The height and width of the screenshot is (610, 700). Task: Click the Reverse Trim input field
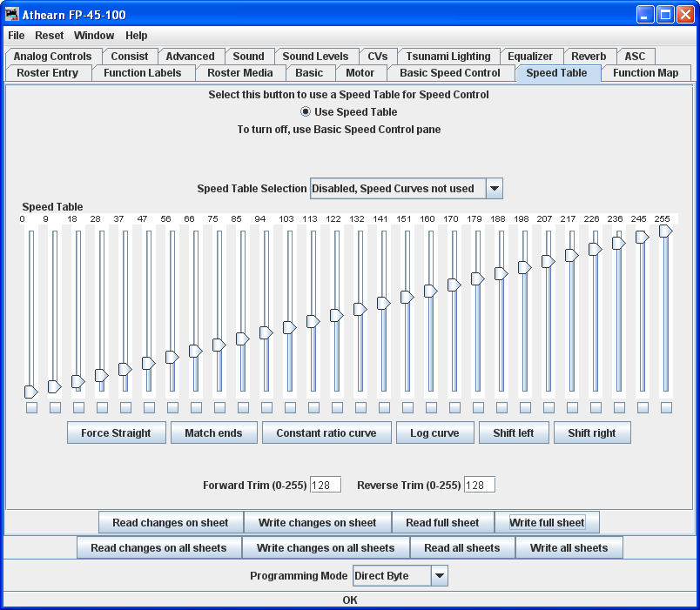479,485
